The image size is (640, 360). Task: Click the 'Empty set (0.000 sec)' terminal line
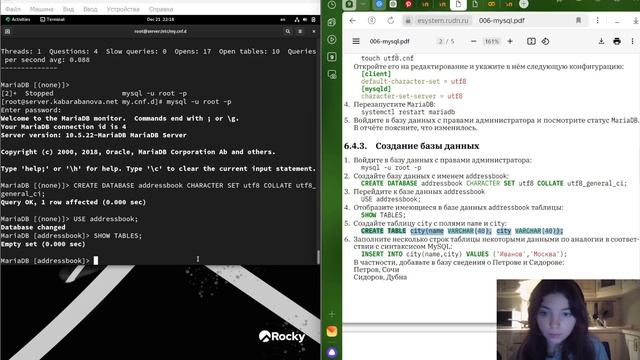point(43,244)
